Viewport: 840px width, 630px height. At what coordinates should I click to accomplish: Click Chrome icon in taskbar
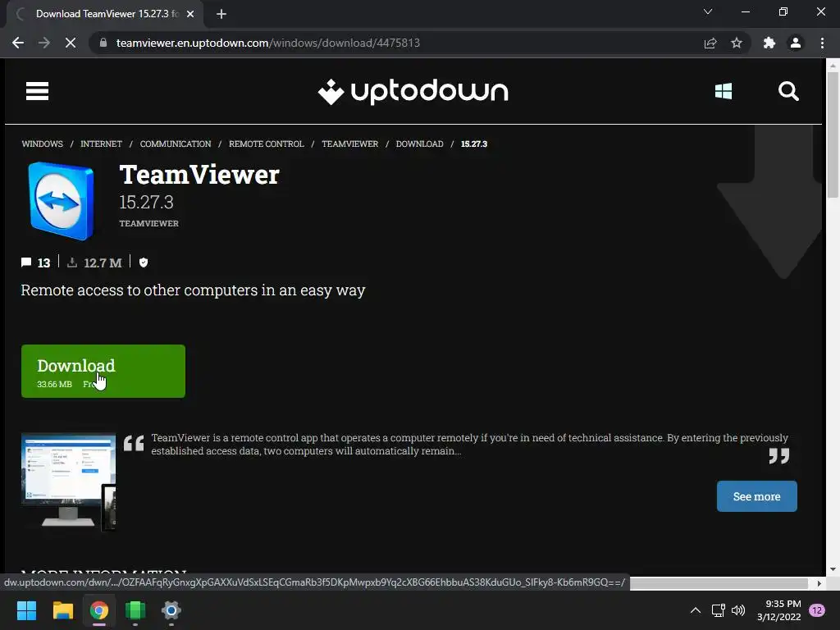click(99, 610)
